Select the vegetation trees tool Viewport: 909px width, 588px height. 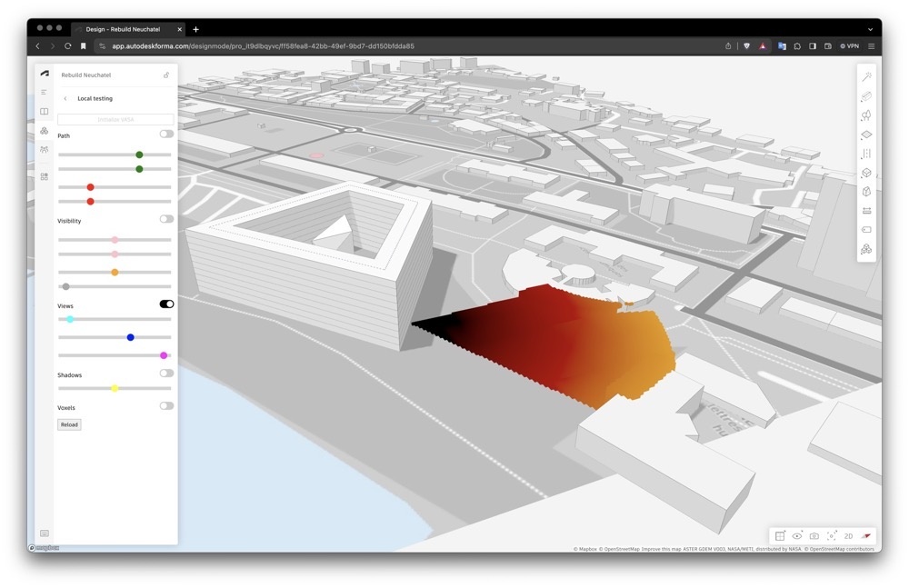pyautogui.click(x=866, y=115)
